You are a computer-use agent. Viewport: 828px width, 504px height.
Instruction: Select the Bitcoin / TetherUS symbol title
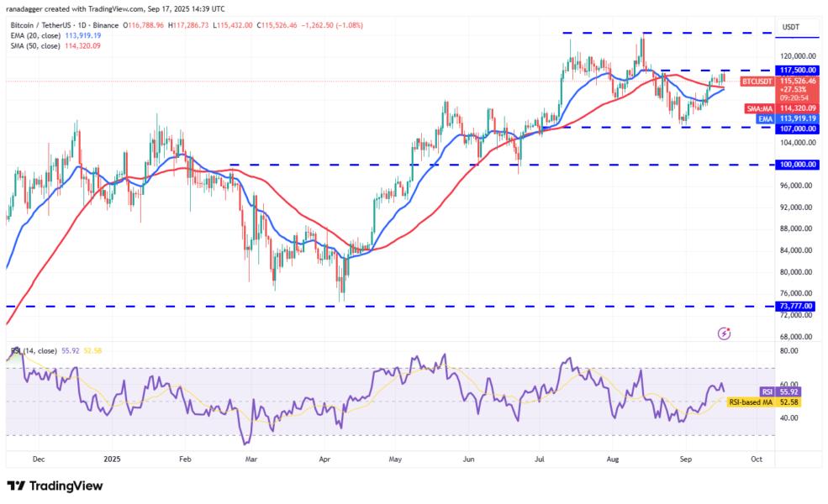click(42, 26)
